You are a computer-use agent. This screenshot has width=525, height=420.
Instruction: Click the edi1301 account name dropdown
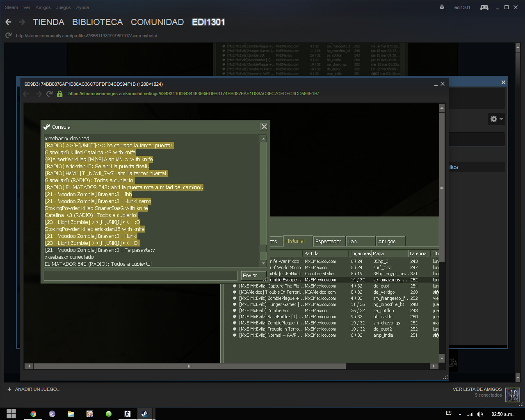462,7
